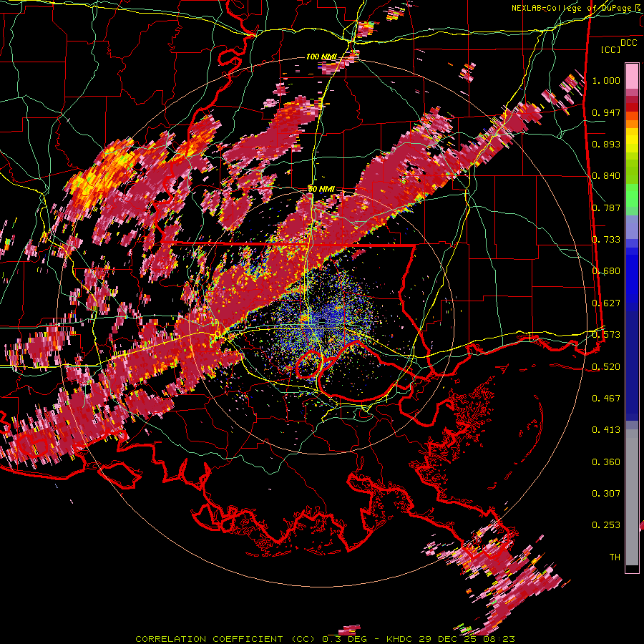
Task: Click the 0.733 color scale value
Action: [x=606, y=239]
